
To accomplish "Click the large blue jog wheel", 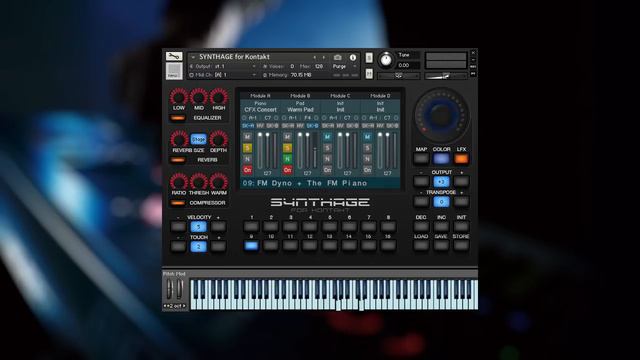I will [441, 116].
